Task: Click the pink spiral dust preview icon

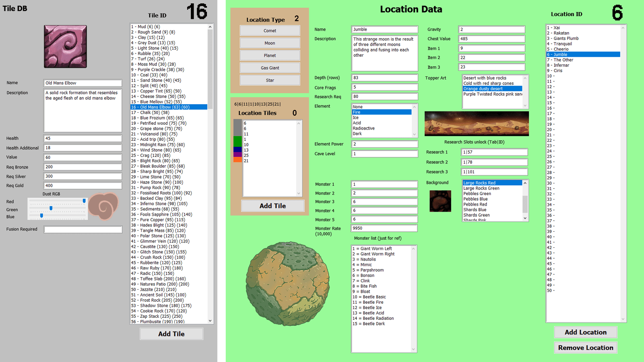Action: 103,206
